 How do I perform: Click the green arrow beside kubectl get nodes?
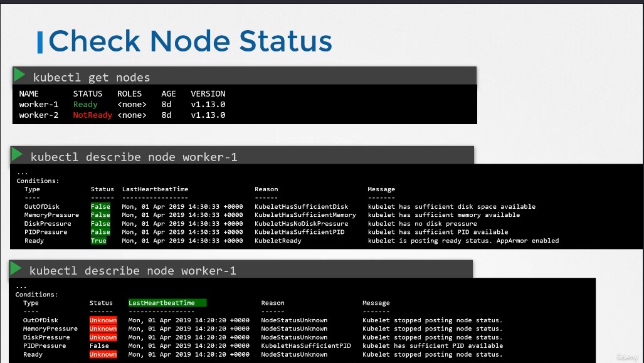click(19, 75)
